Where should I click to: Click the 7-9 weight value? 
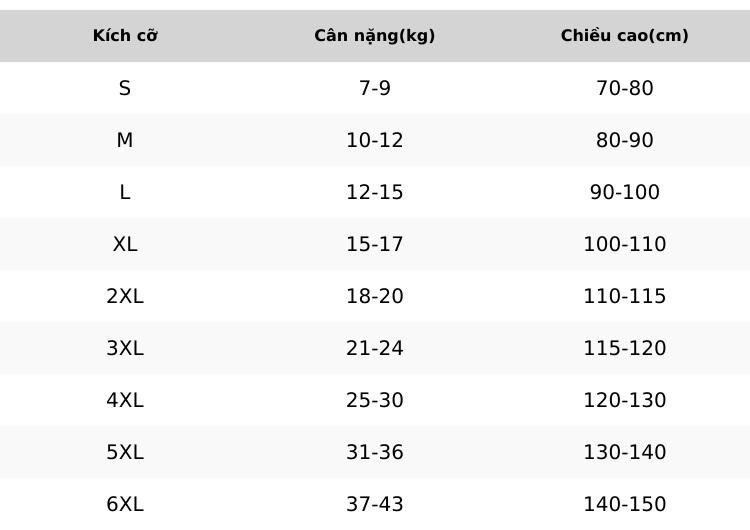[x=375, y=88]
